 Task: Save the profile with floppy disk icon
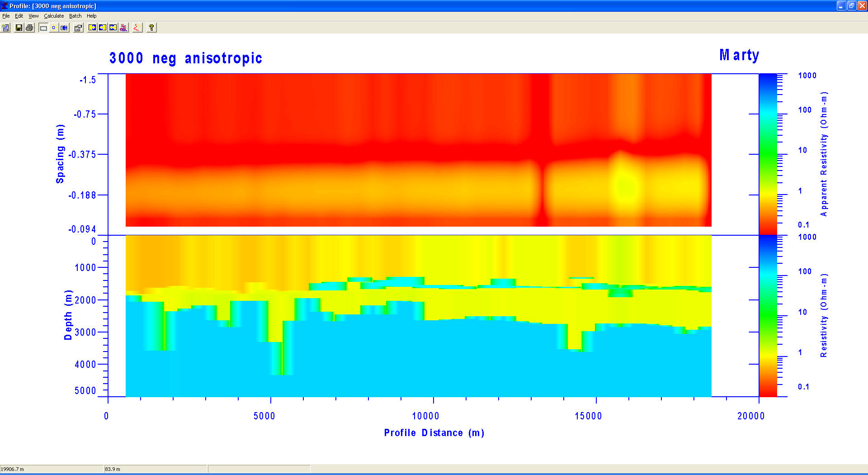point(19,28)
